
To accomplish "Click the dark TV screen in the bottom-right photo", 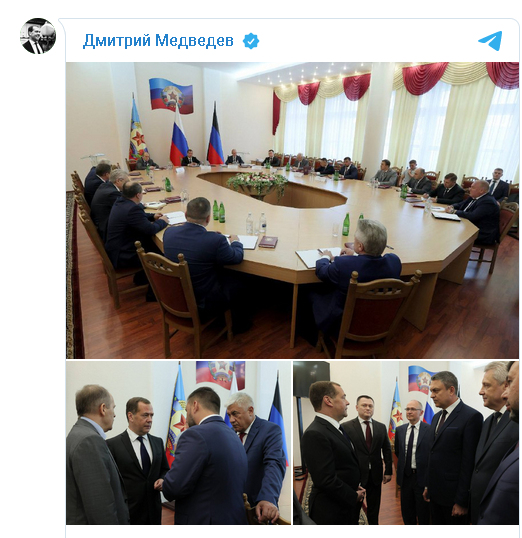I will (312, 379).
